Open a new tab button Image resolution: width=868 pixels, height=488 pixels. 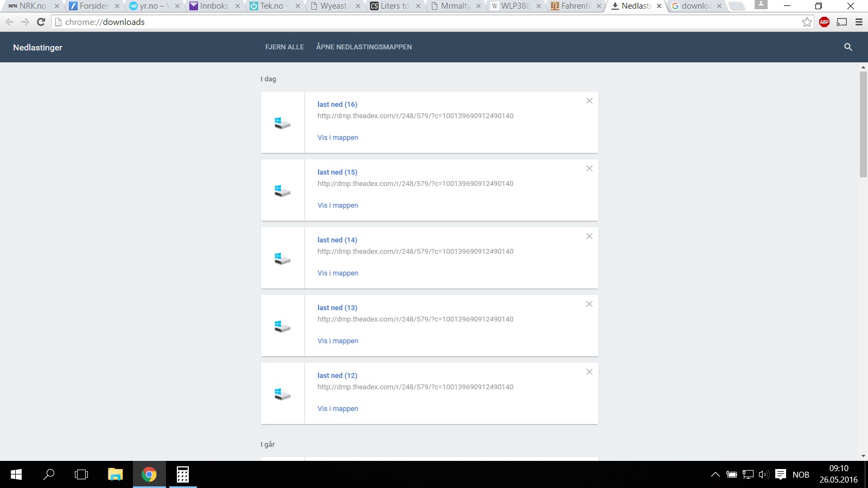(x=736, y=6)
